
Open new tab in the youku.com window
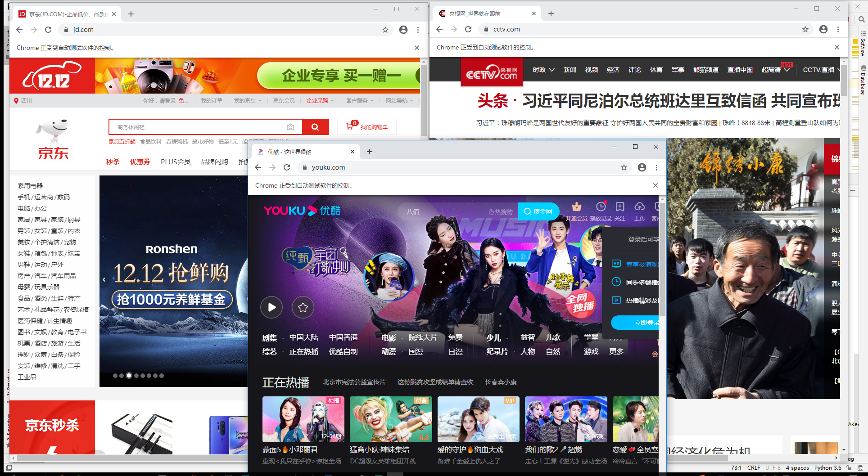pos(370,152)
